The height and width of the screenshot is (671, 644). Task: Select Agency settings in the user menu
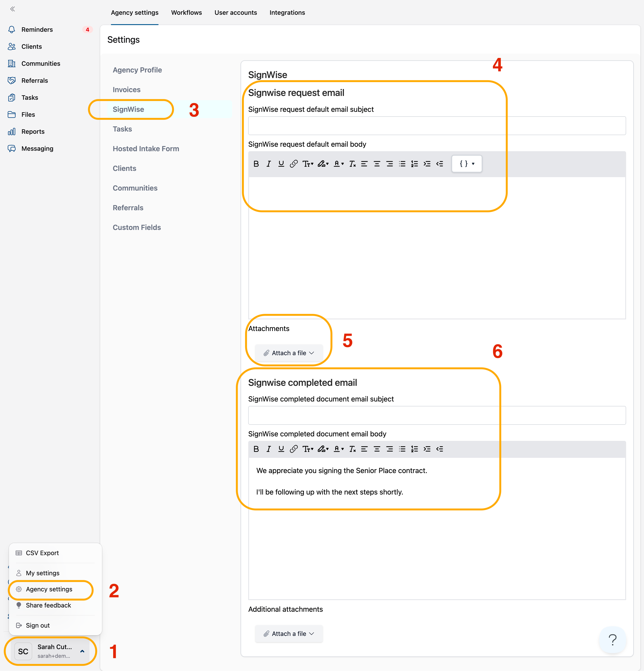tap(49, 589)
